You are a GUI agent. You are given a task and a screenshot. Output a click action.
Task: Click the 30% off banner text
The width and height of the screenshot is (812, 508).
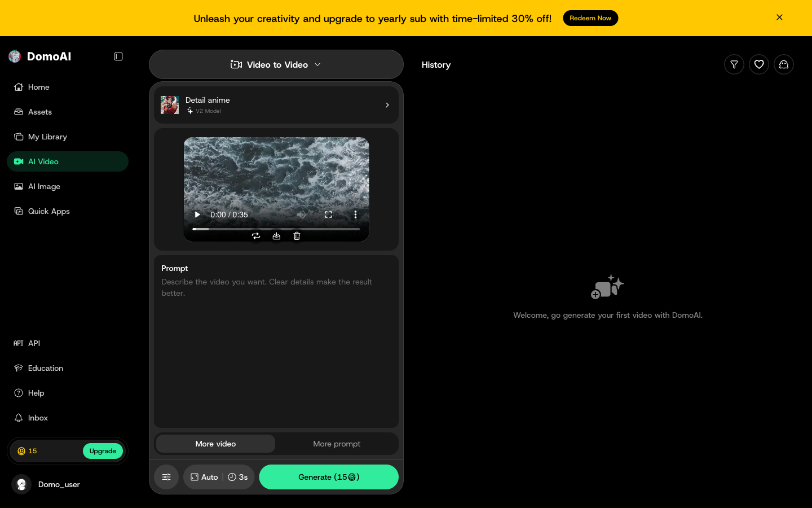[x=373, y=18]
